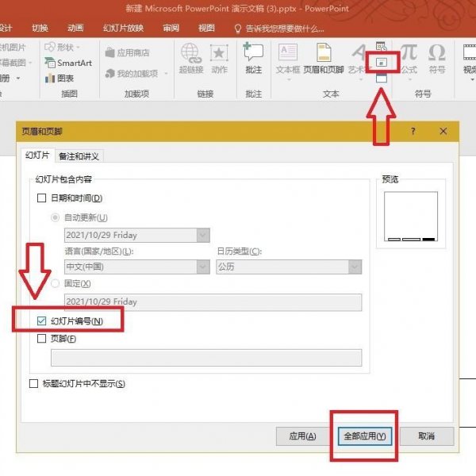Switch to 备注和讲义 tab

pyautogui.click(x=79, y=156)
